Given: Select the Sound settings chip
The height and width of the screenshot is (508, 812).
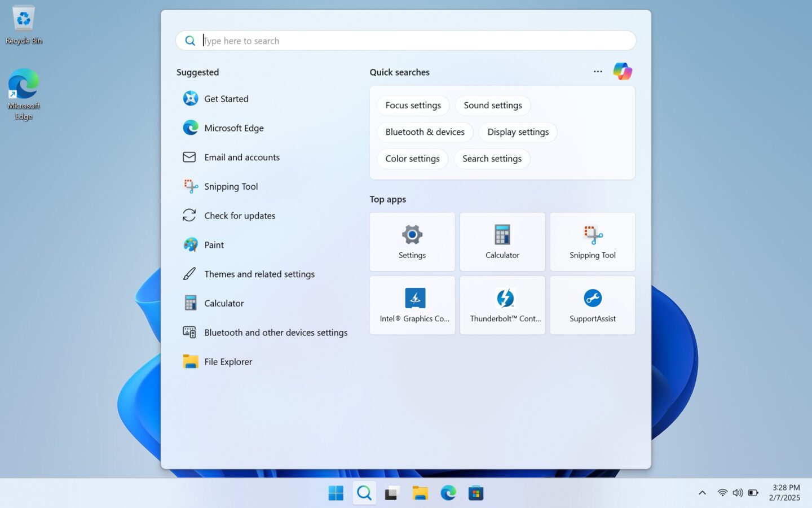Looking at the screenshot, I should tap(492, 105).
